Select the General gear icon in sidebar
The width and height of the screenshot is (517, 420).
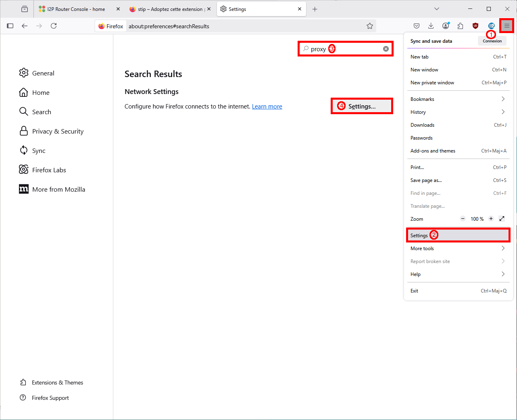(x=24, y=73)
